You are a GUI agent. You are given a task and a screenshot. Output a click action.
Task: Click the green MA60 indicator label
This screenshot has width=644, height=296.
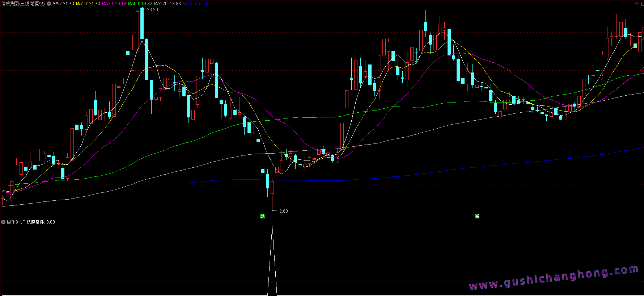click(140, 4)
